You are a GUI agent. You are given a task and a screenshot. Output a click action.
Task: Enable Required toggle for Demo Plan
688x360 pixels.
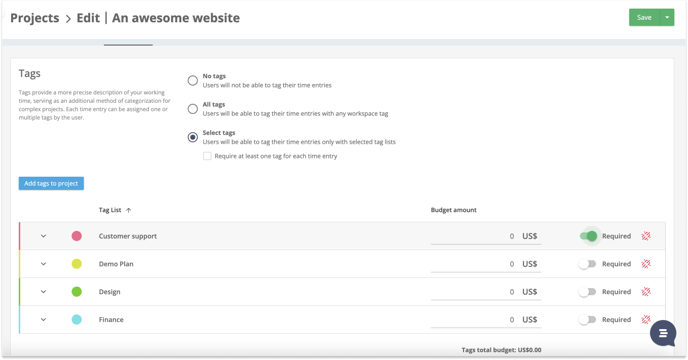tap(587, 264)
